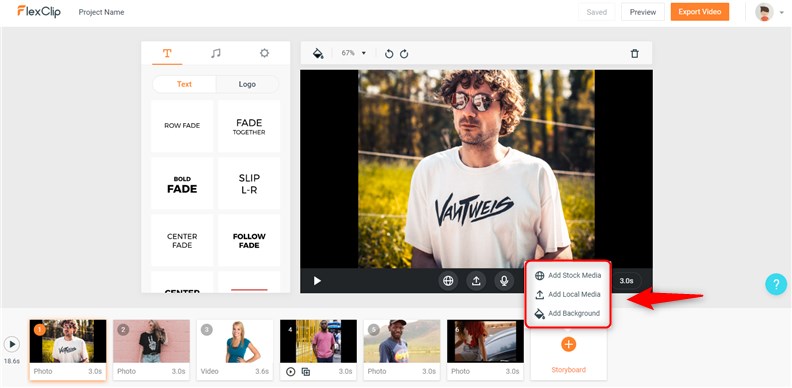Click the orange plus Storyboard button
This screenshot has width=792, height=388.
pos(568,344)
